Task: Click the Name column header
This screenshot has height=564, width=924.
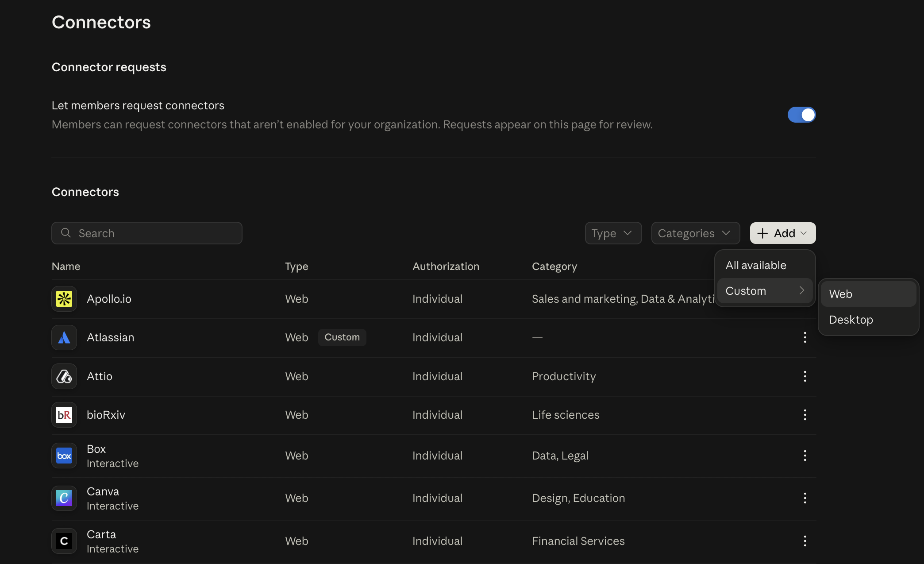Action: pos(66,267)
